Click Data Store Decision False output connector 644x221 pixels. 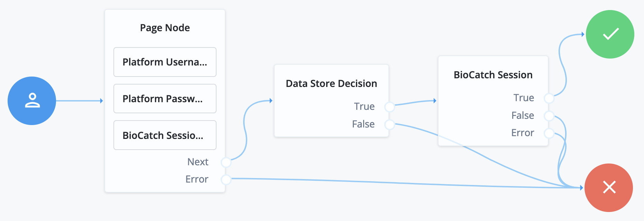click(389, 124)
